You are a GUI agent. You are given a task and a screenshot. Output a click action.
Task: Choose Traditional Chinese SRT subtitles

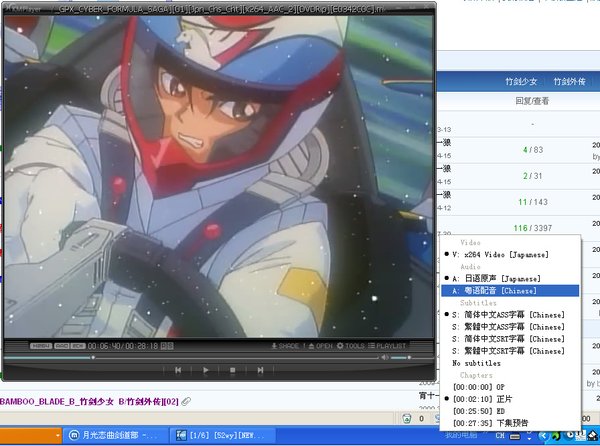click(510, 351)
